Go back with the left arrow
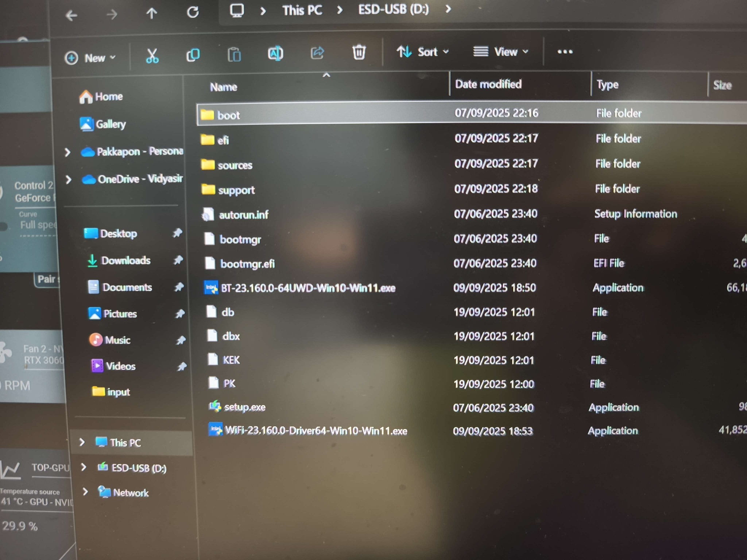 pyautogui.click(x=71, y=15)
